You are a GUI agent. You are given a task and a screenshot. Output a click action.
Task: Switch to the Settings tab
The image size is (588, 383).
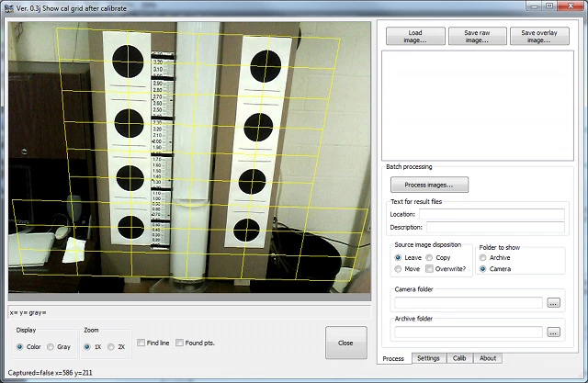tap(427, 358)
